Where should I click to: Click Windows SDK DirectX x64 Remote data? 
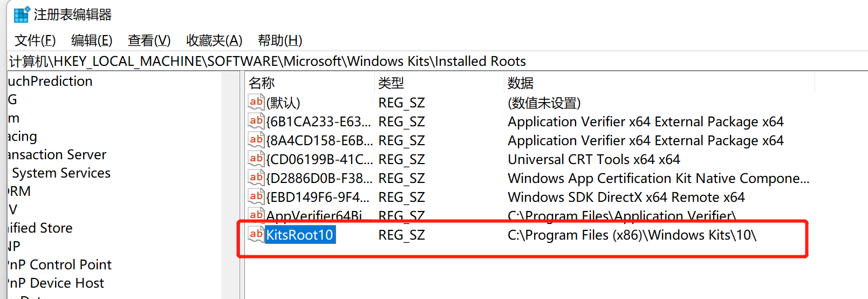[x=626, y=197]
